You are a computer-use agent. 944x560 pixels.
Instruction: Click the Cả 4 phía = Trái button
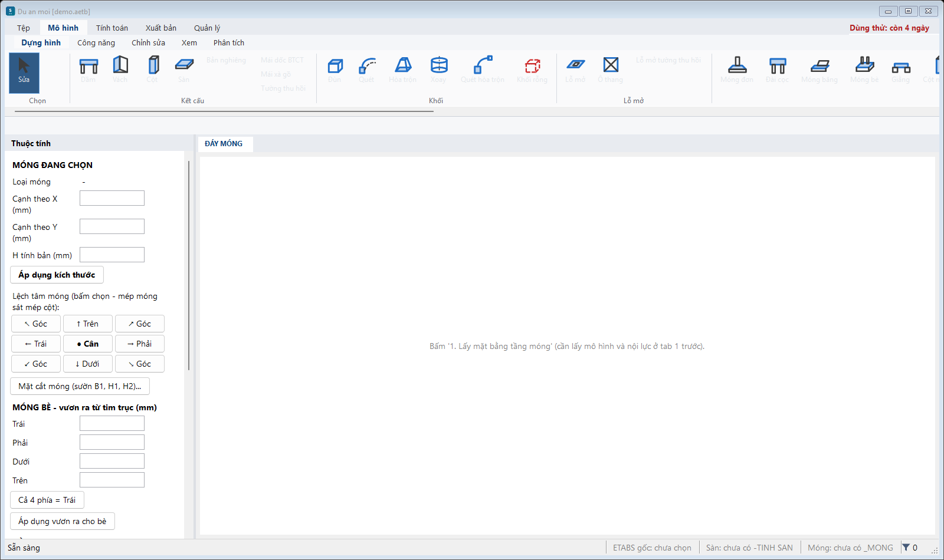point(47,500)
